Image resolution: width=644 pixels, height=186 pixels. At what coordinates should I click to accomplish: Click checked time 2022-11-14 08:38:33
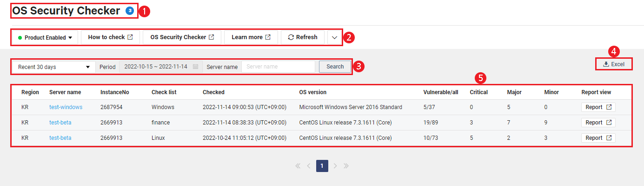coord(245,123)
